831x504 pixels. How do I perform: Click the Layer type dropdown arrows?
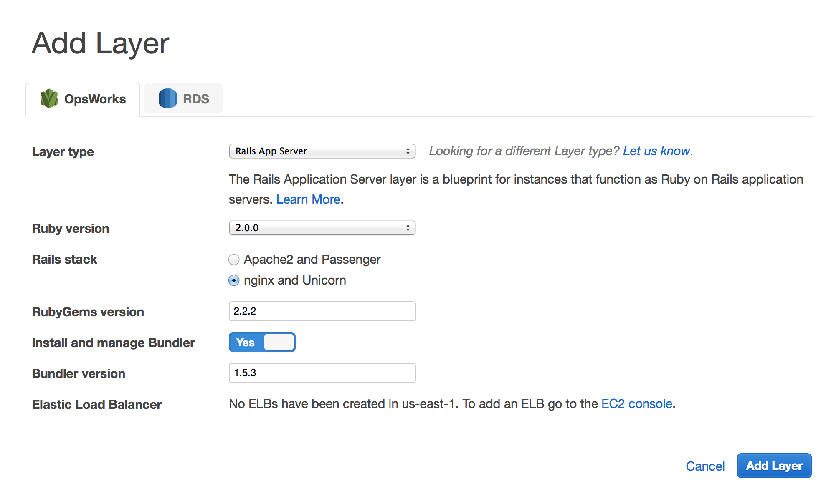pos(408,151)
